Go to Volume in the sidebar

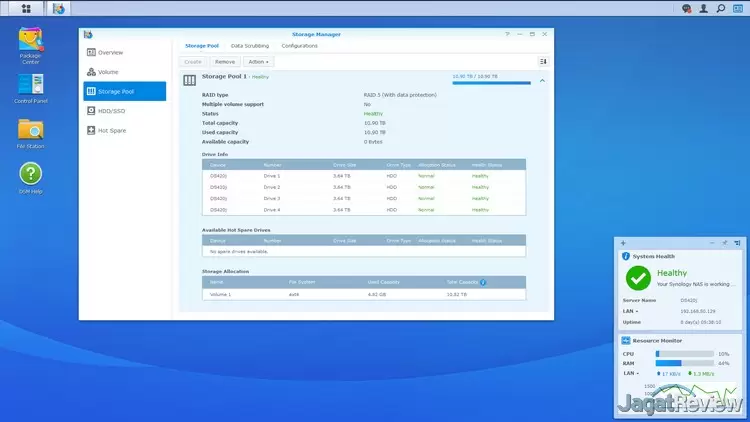coord(124,72)
